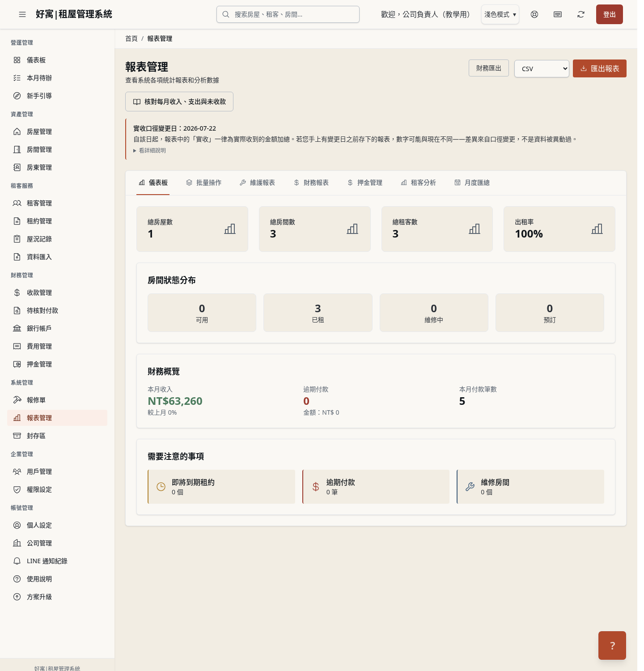Open the 淺色模式 theme dropdown
This screenshot has height=671, width=644.
pos(500,14)
